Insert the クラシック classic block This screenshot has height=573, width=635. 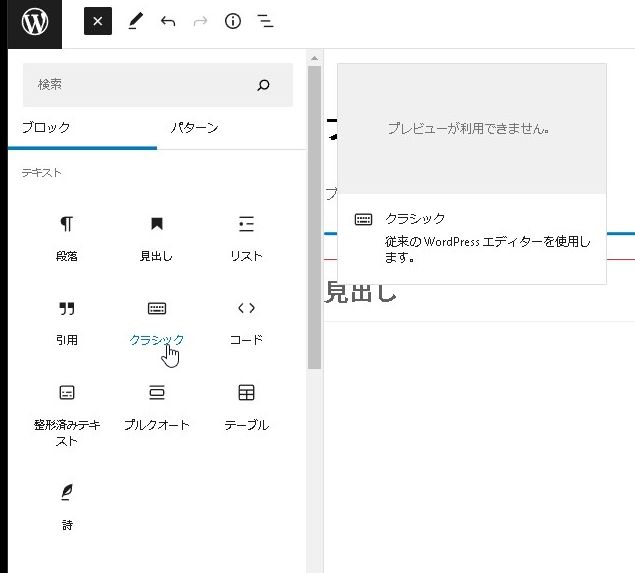[x=156, y=321]
